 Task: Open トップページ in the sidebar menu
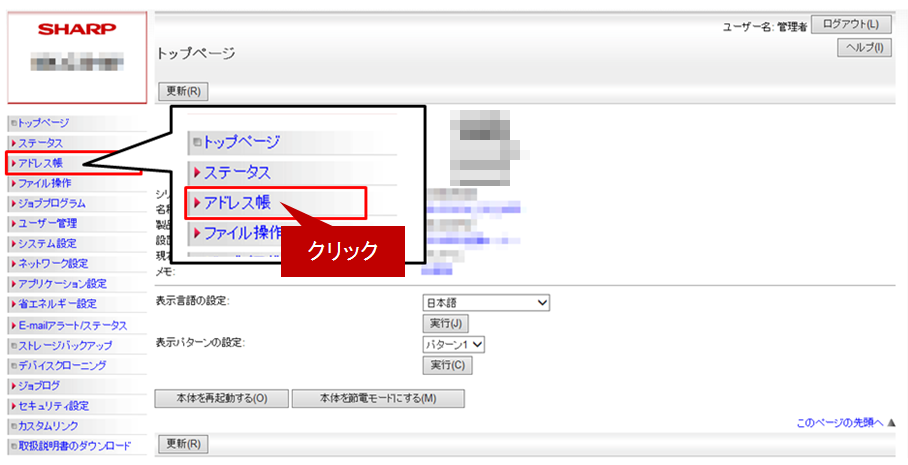[x=43, y=123]
